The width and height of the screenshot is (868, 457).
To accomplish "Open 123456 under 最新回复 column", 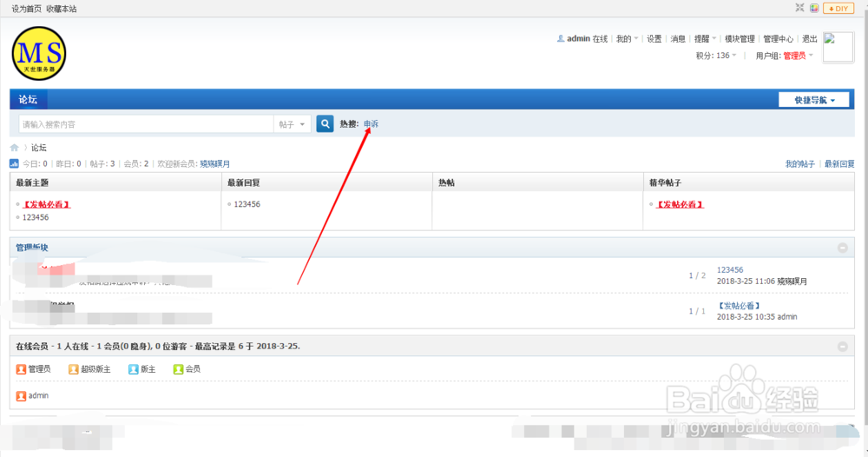I will (247, 204).
